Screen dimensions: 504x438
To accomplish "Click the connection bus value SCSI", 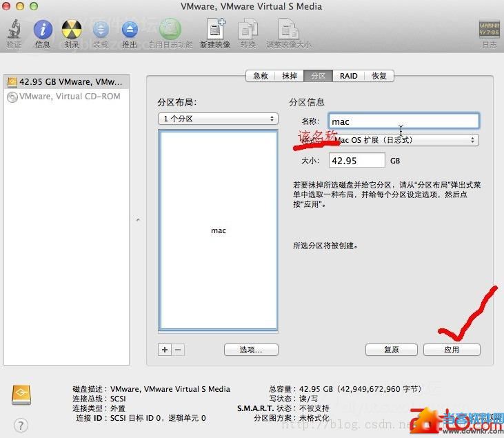I will coord(118,399).
